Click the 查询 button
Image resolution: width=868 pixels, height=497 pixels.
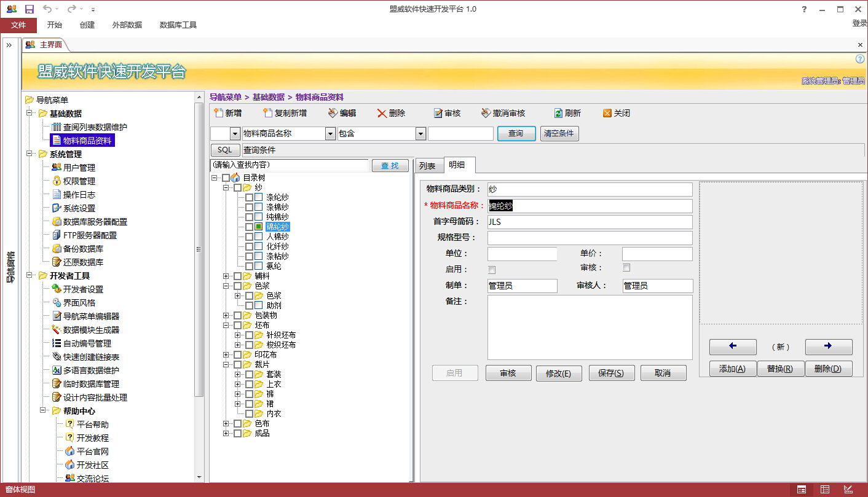[516, 133]
